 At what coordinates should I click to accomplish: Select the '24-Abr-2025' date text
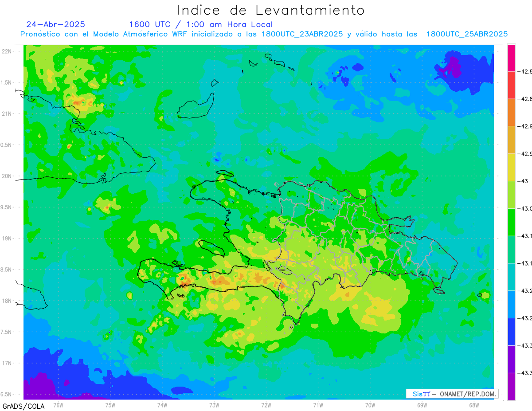click(56, 24)
